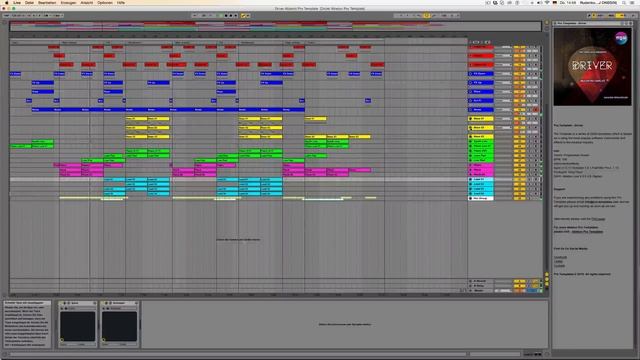Select the first FX Down clip in the arrangement
Image resolution: width=640 pixels, height=360 pixels.
pyautogui.click(x=15, y=74)
